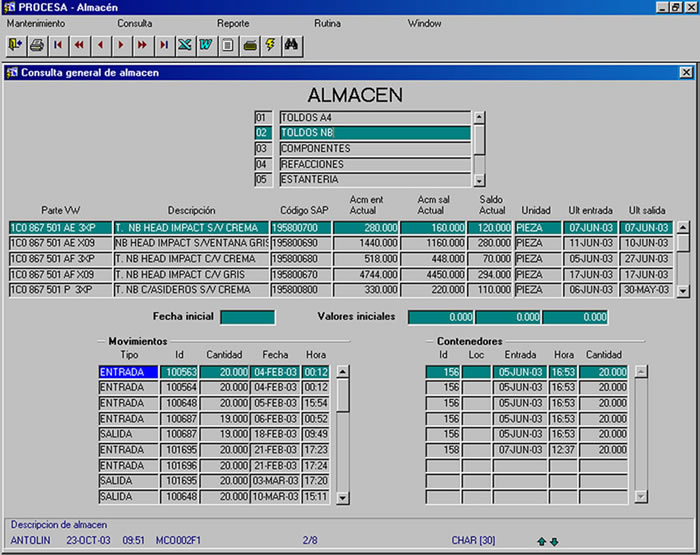Click the lightning bolt toolbar icon
700x555 pixels.
[x=270, y=45]
